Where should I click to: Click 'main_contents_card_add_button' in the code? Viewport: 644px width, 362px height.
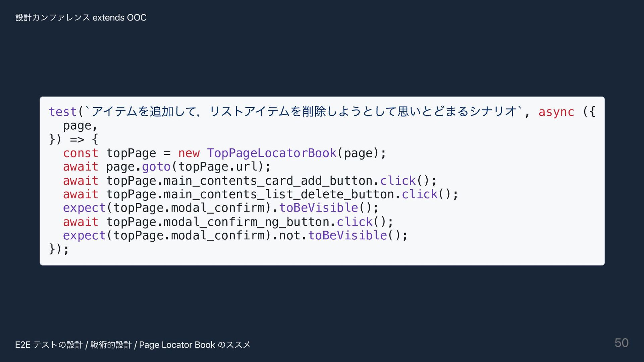(x=268, y=181)
